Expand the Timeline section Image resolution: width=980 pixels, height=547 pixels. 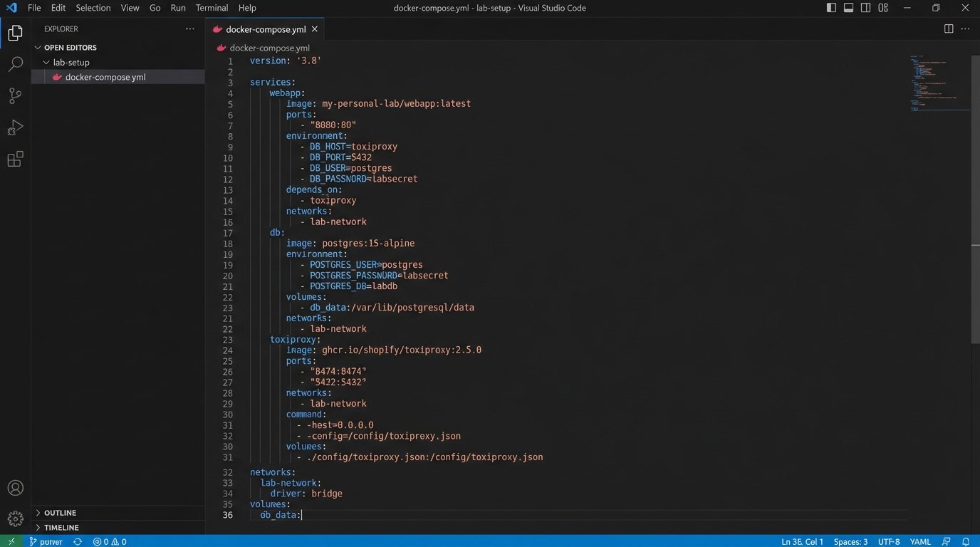(x=61, y=528)
